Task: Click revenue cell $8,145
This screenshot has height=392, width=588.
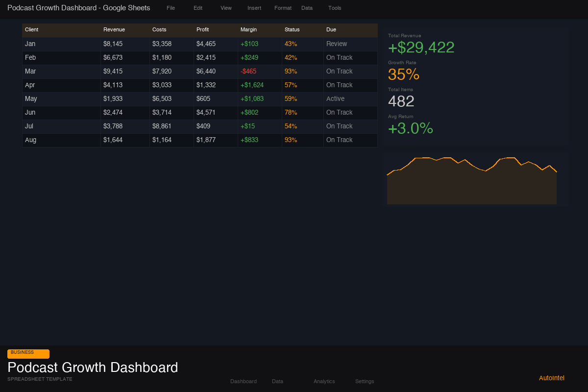Action: pyautogui.click(x=125, y=44)
